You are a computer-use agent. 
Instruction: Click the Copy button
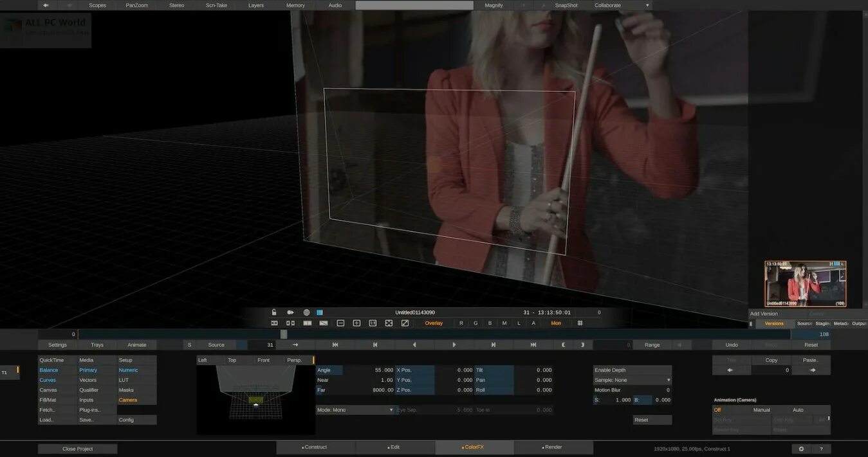(771, 361)
